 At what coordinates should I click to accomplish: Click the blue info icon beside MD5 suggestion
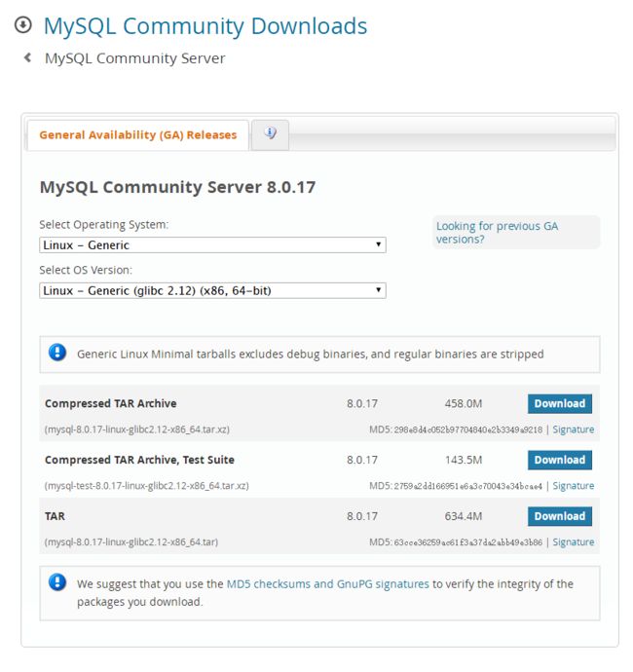click(57, 582)
